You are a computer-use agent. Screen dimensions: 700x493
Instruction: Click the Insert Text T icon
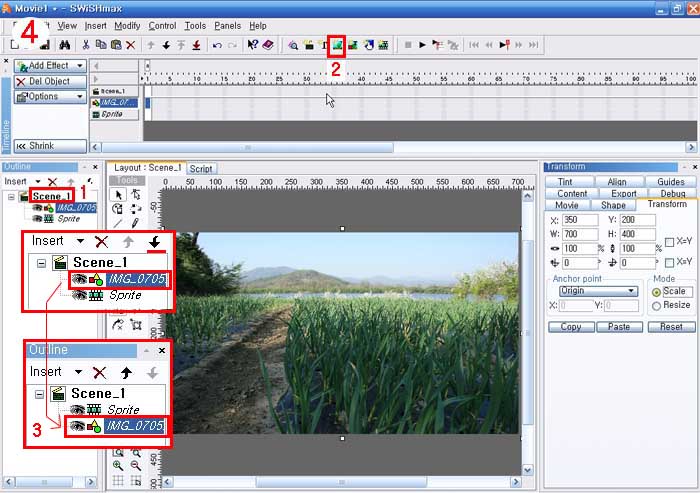(x=324, y=45)
